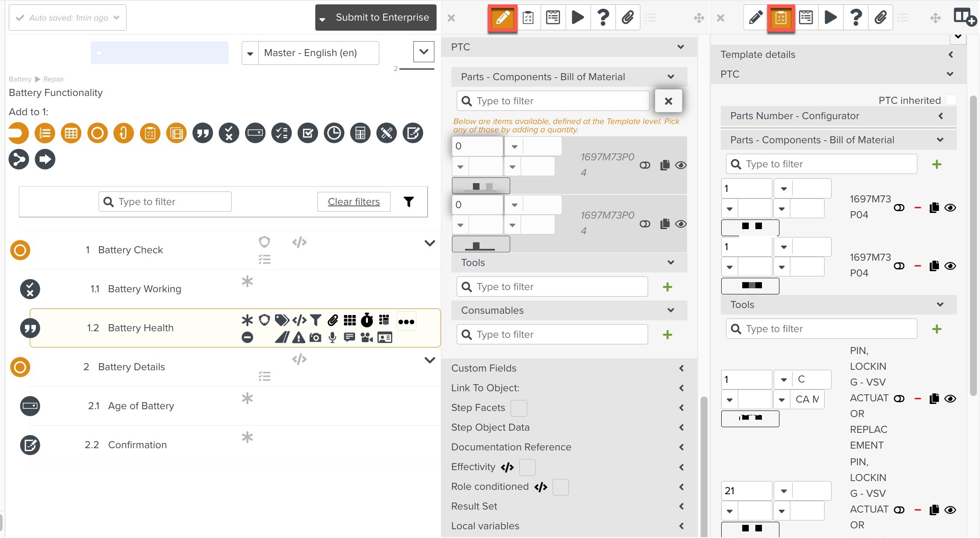980x538 pixels.
Task: Click the pencil edit icon in middle panel
Action: click(502, 18)
